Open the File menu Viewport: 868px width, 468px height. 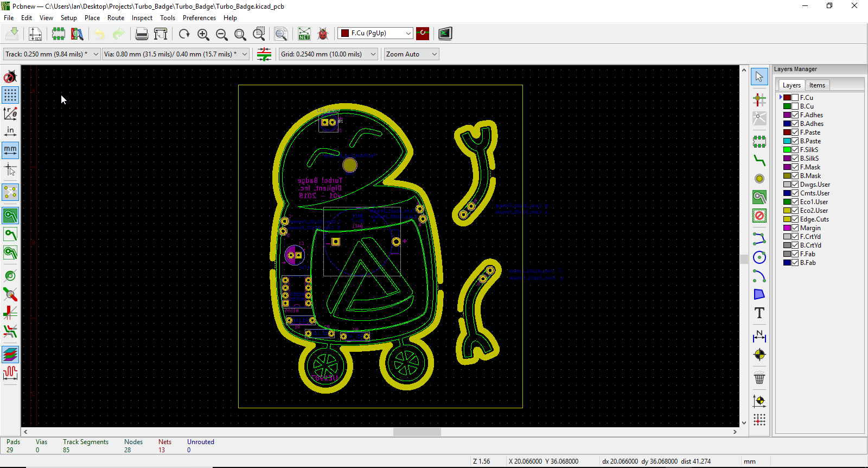[9, 18]
